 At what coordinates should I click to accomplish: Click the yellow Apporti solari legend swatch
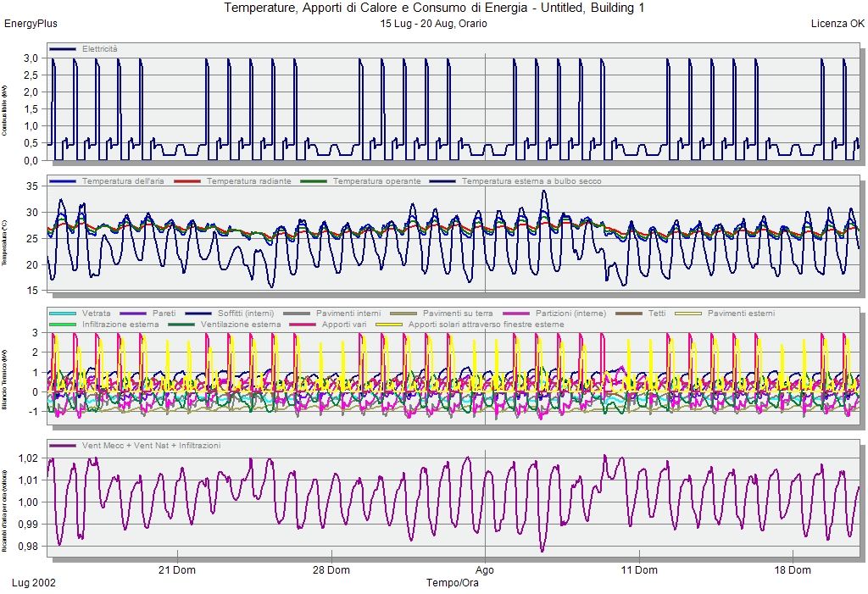[x=389, y=325]
